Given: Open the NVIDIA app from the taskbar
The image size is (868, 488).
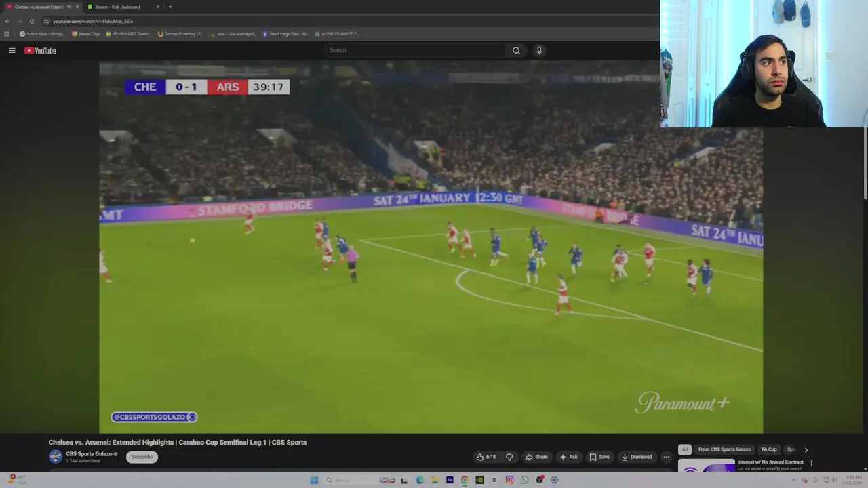Looking at the screenshot, I should (x=479, y=480).
